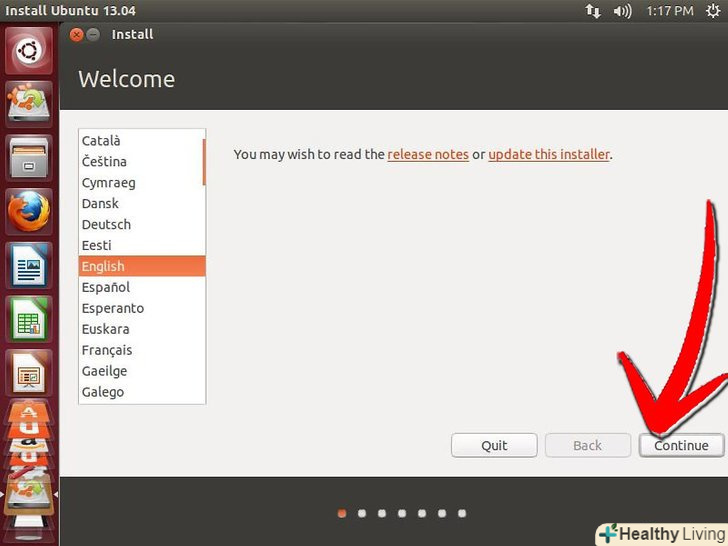Open Ubuntu Software Center launcher icon
728x546 pixels.
[x=29, y=414]
